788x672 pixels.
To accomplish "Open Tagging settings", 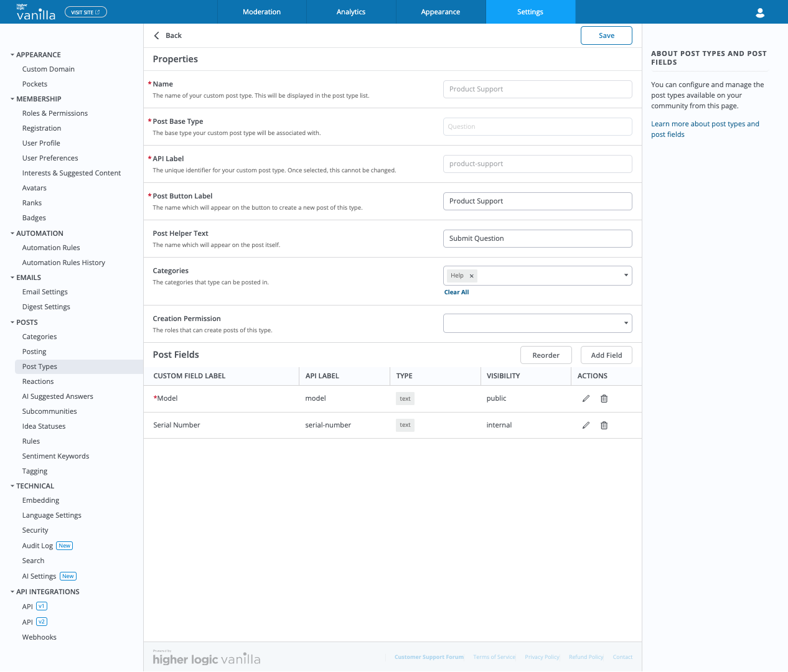I will coord(35,471).
